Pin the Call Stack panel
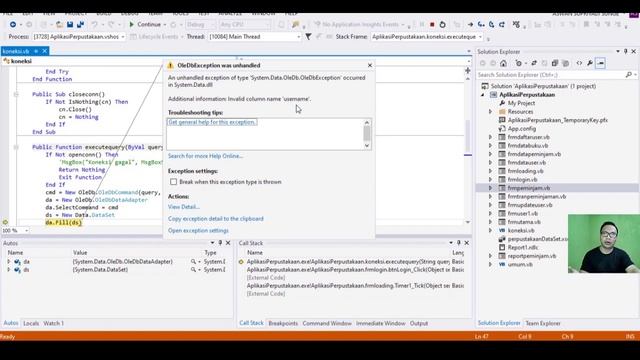Screen dimensions: 640x360 click(459, 243)
